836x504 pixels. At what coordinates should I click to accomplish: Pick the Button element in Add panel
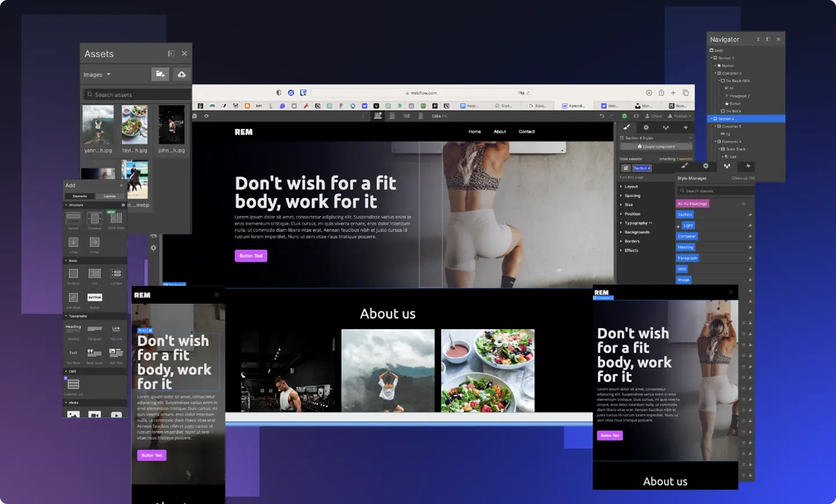point(95,298)
